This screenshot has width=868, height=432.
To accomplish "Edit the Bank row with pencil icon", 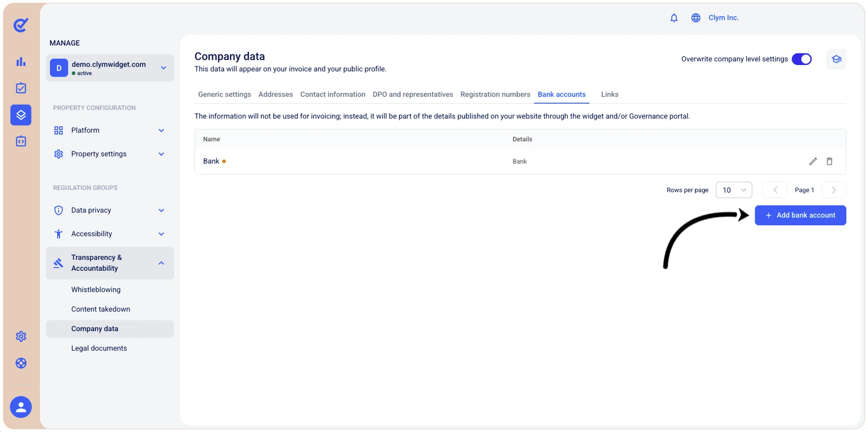I will (813, 161).
